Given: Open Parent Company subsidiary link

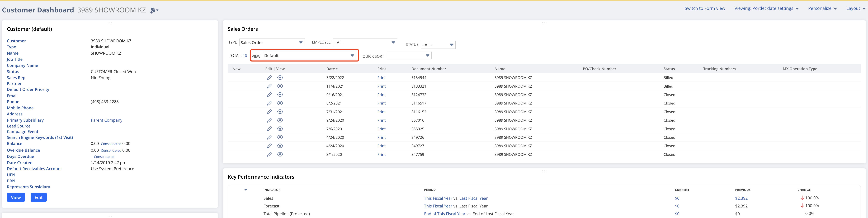Looking at the screenshot, I should click(106, 120).
